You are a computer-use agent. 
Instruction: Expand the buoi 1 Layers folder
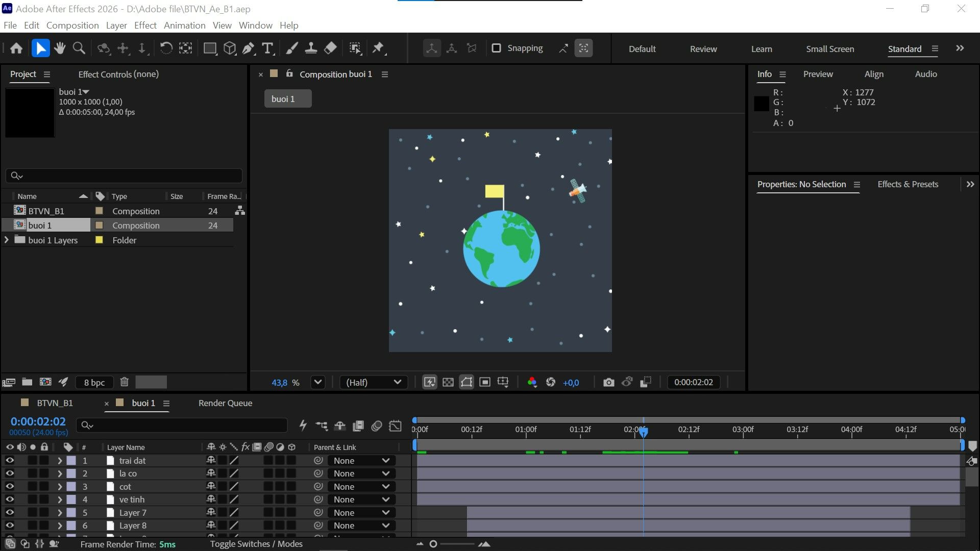point(7,240)
